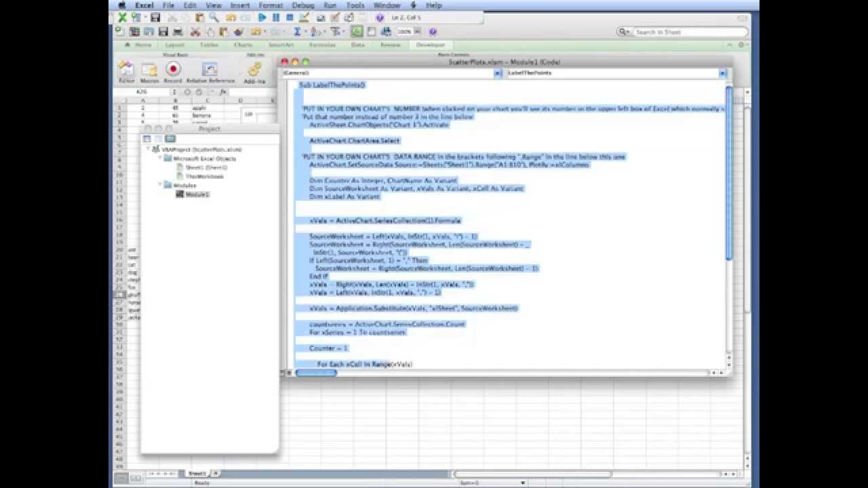Open the zoom 100% dropdown
The width and height of the screenshot is (868, 488).
coord(418,32)
